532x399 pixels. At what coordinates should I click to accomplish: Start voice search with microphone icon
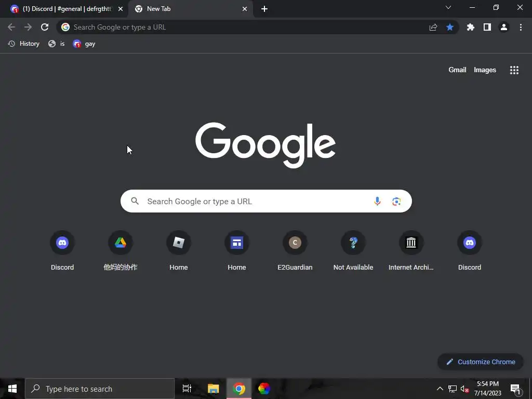click(x=377, y=201)
